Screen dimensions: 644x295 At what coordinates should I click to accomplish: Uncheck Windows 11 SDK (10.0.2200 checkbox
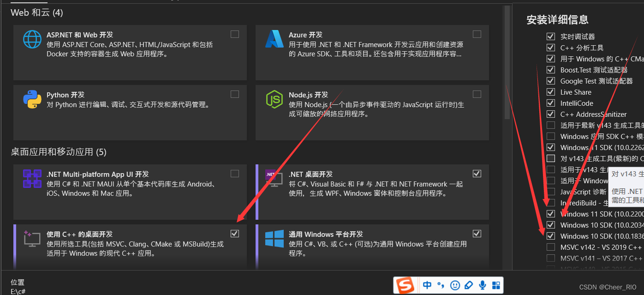(551, 214)
